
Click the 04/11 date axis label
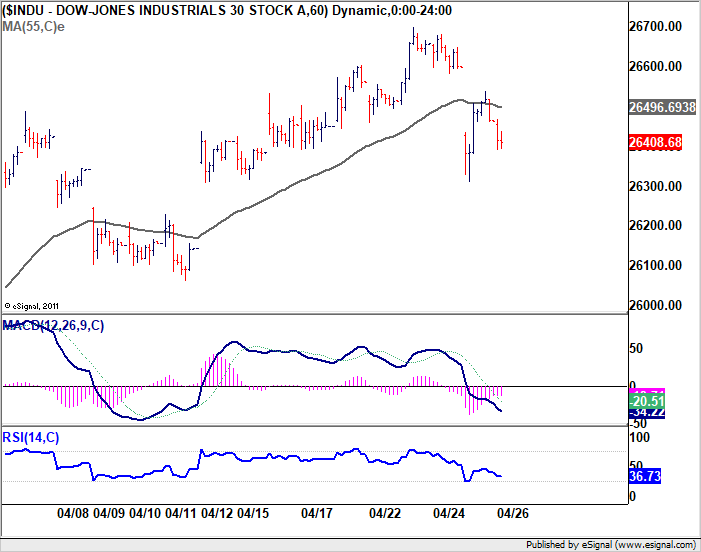coord(181,513)
